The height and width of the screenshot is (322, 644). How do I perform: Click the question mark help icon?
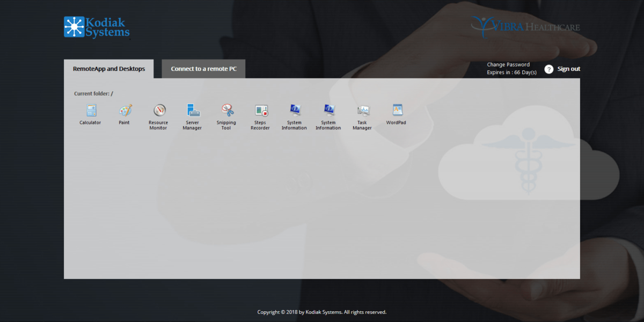pos(548,69)
